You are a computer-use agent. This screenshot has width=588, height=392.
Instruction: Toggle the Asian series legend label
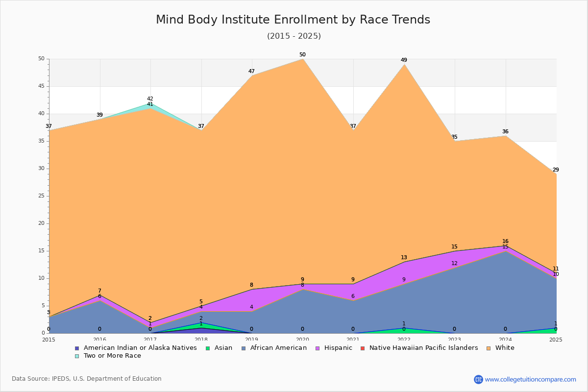coord(223,348)
